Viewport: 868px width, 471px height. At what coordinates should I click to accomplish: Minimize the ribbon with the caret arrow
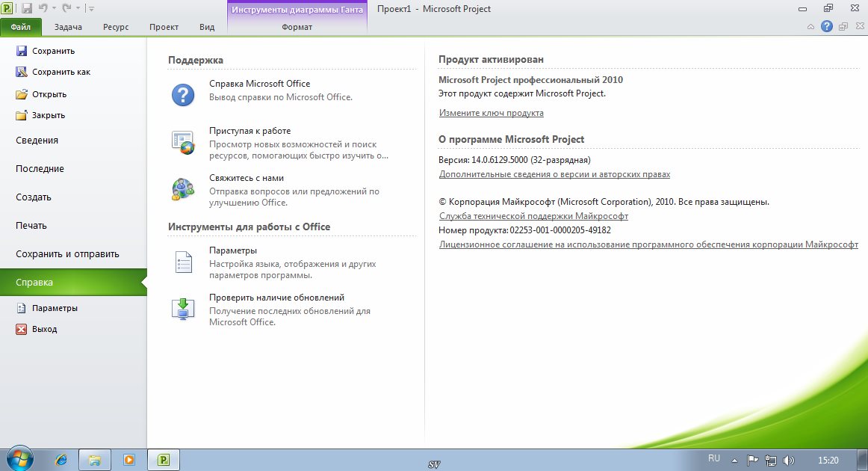pos(812,27)
